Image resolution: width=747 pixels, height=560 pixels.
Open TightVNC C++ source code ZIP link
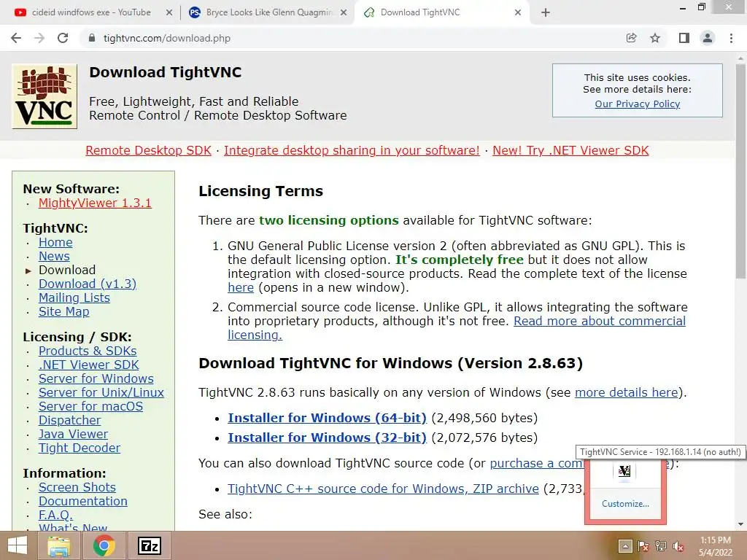tap(383, 489)
